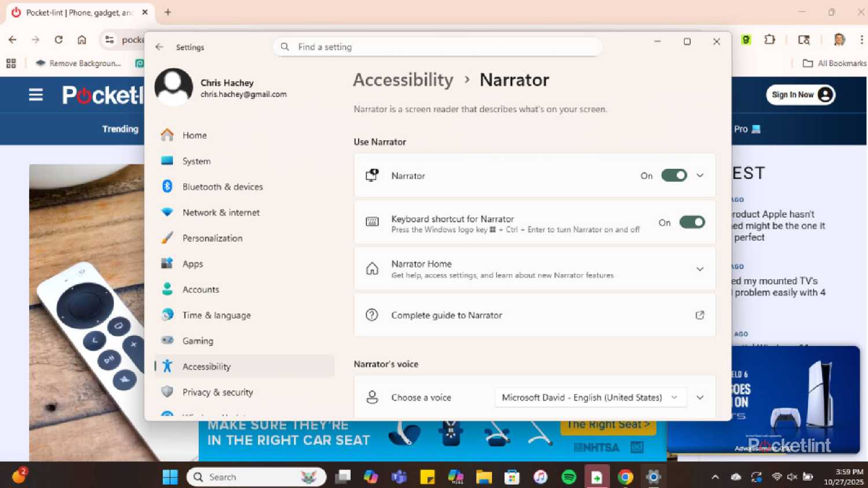
Task: Disable the keyboard shortcut for Narrator
Action: click(x=692, y=222)
